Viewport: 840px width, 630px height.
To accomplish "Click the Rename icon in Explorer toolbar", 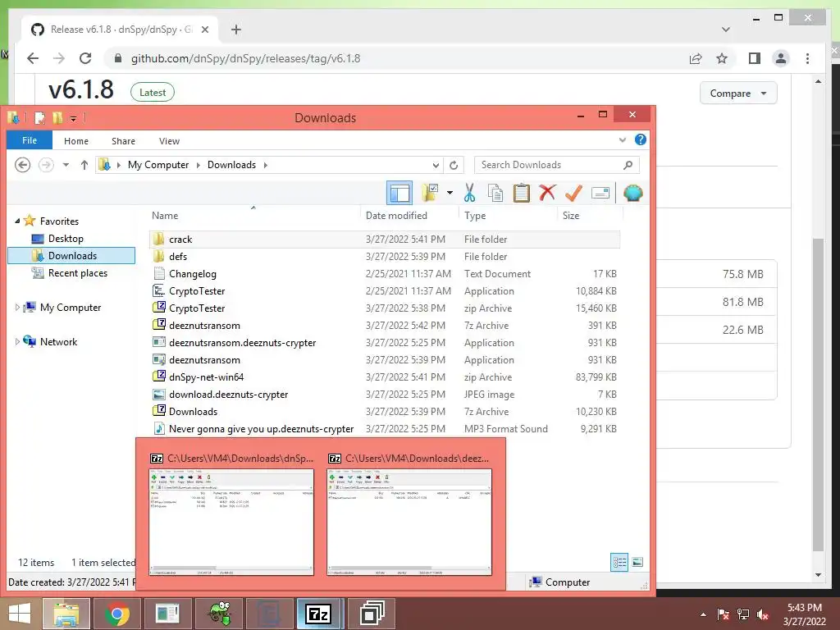I will (x=600, y=193).
